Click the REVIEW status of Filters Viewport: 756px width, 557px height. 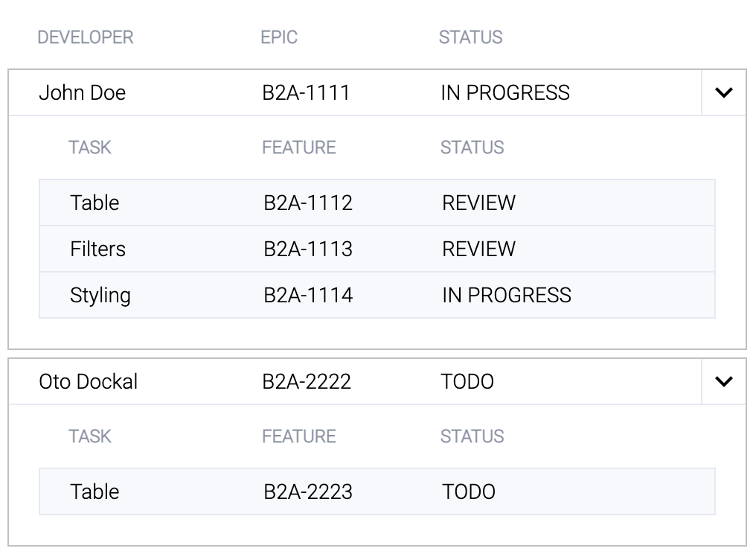point(478,249)
